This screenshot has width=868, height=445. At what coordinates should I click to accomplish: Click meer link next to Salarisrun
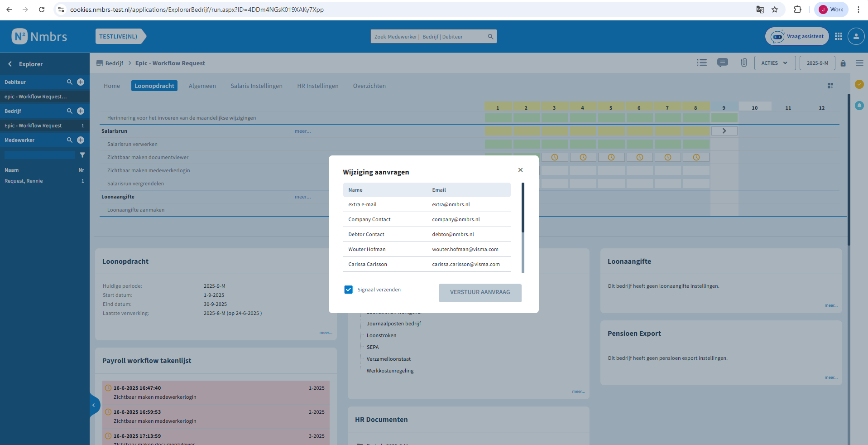[302, 131]
